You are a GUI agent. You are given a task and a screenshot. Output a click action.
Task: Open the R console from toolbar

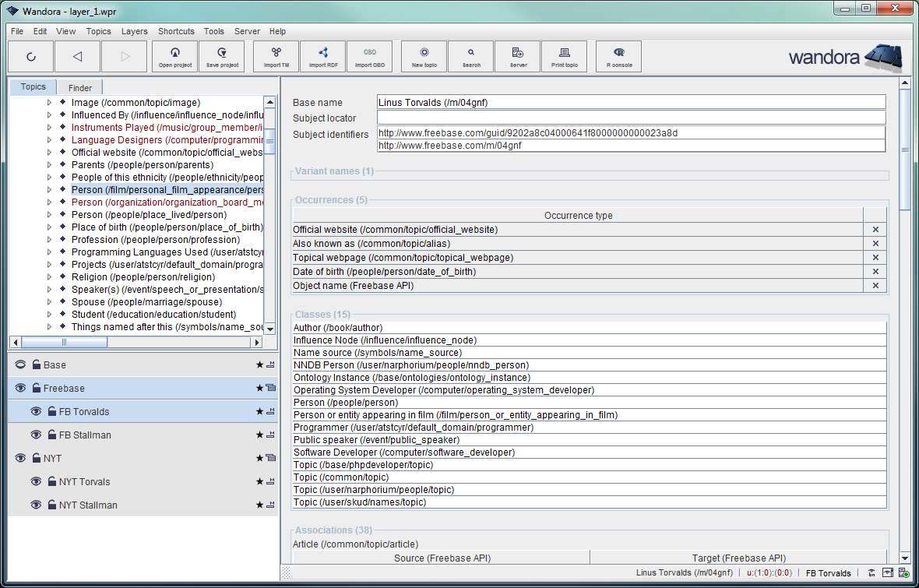pyautogui.click(x=619, y=56)
